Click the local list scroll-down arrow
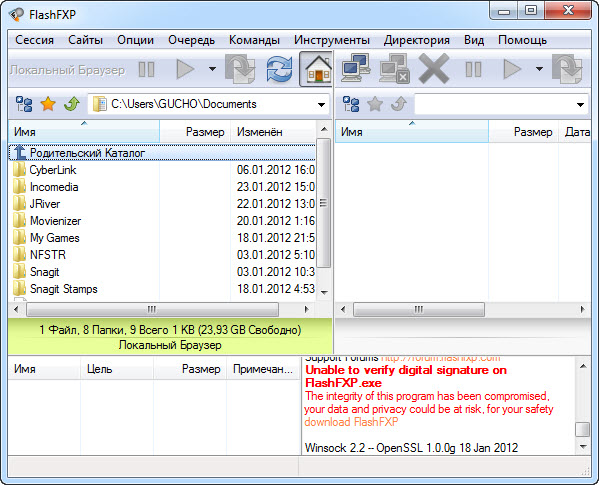The width and height of the screenshot is (599, 485). pos(324,293)
